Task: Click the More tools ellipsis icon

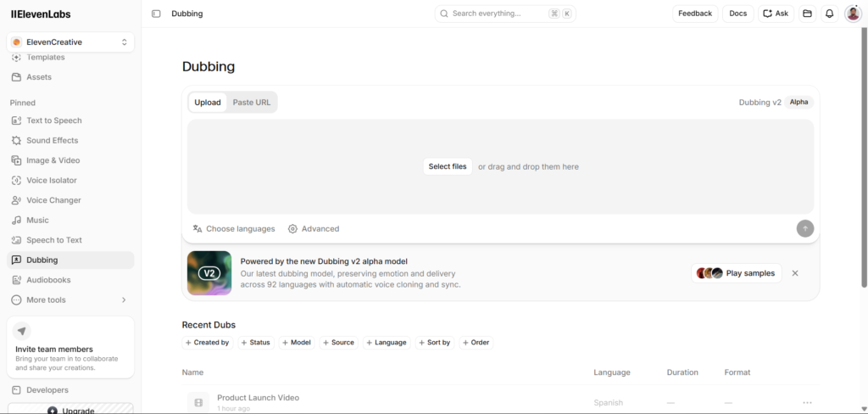Action: pyautogui.click(x=17, y=299)
